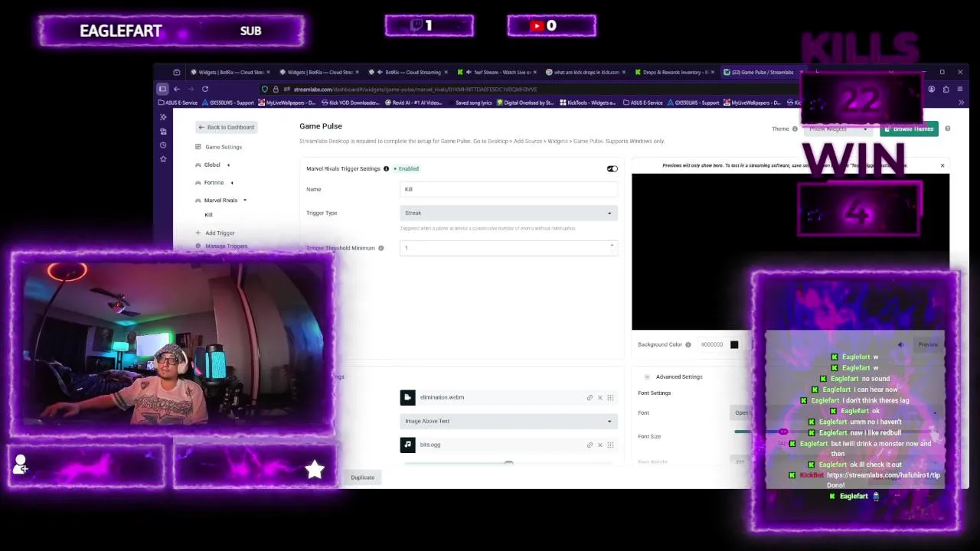Click the plus icon beside Add Trigger
This screenshot has height=551, width=980.
click(198, 233)
